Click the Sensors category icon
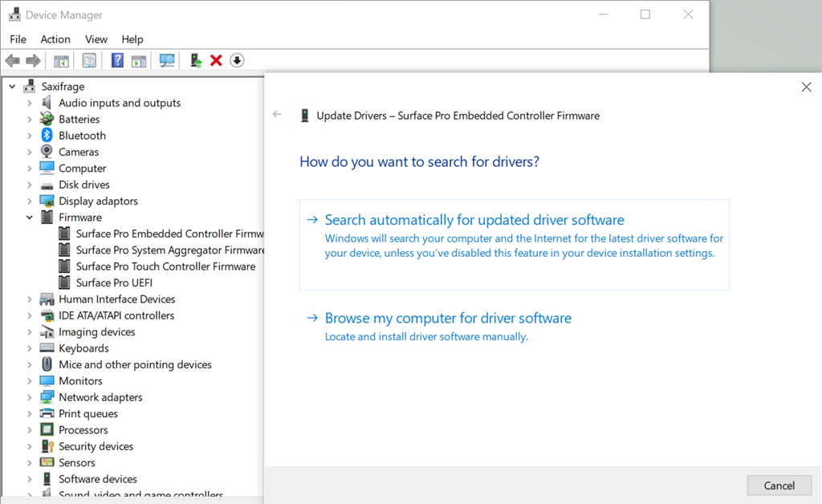Image resolution: width=822 pixels, height=504 pixels. coord(47,462)
